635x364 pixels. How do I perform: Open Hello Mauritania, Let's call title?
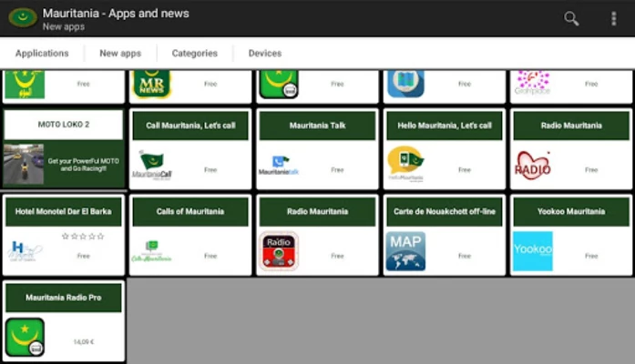click(445, 126)
